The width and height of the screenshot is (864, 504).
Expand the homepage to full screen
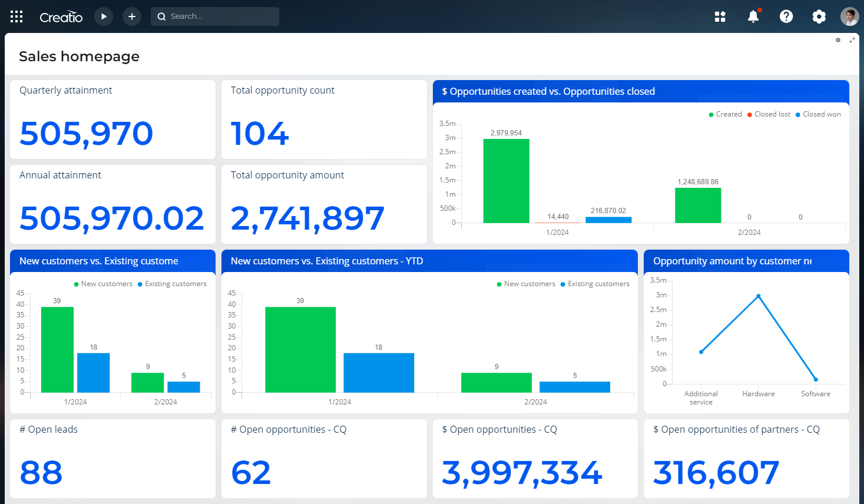click(852, 40)
